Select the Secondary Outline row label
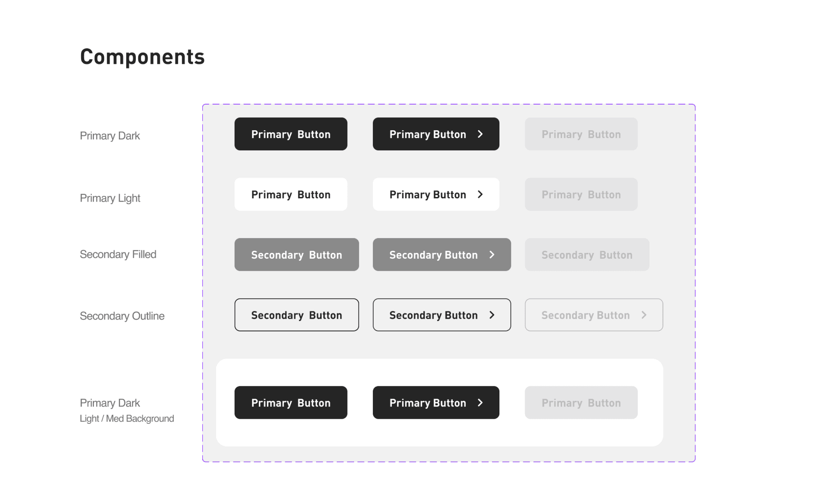The image size is (824, 504). [122, 316]
